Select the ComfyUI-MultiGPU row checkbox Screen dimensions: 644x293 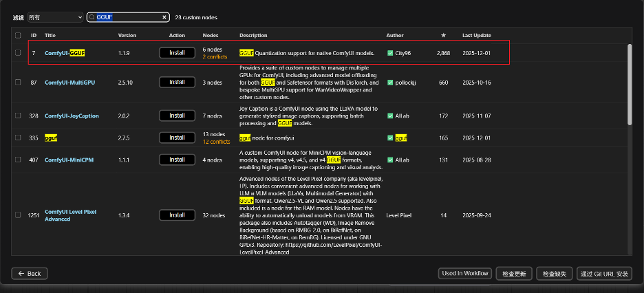click(18, 83)
